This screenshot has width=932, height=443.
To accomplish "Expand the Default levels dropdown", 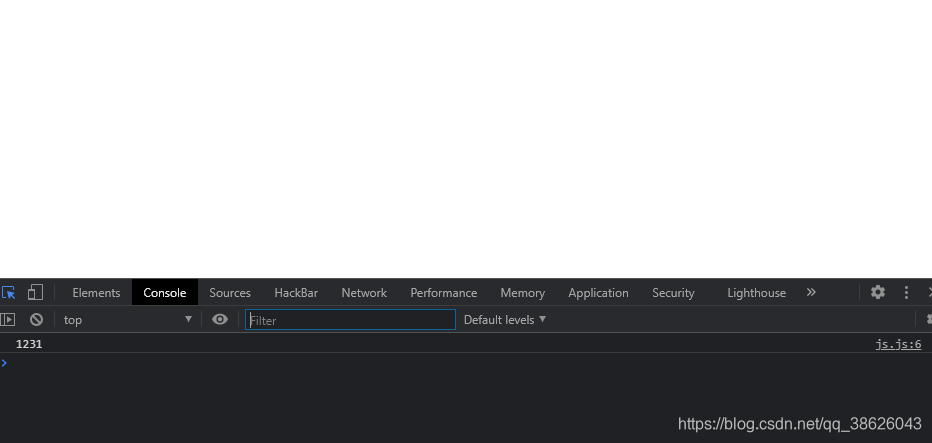I will (x=505, y=320).
